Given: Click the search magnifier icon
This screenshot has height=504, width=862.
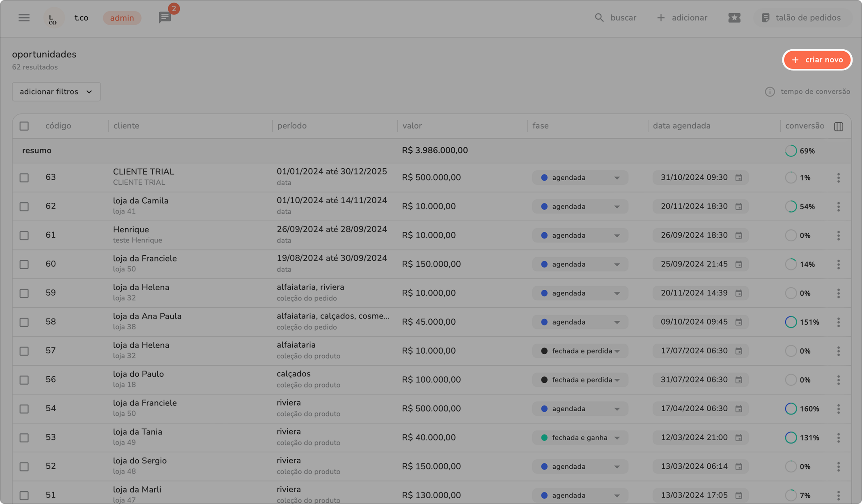Looking at the screenshot, I should pos(599,18).
